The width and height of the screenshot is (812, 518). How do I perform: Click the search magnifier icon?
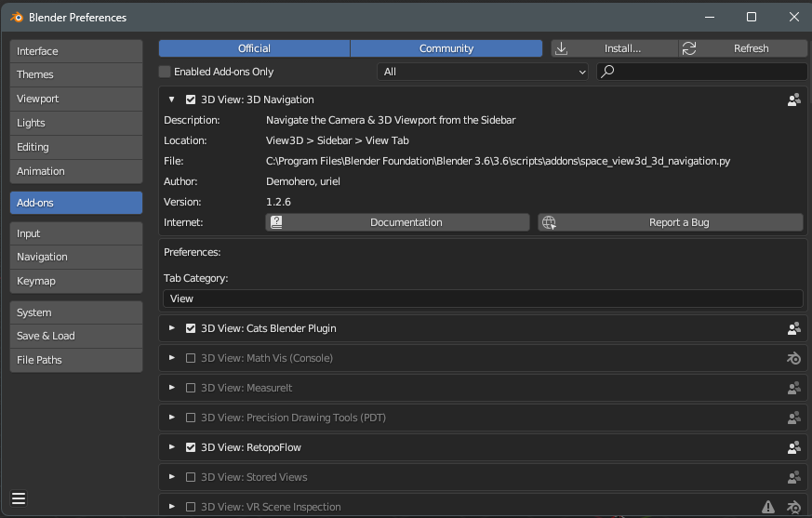[608, 71]
